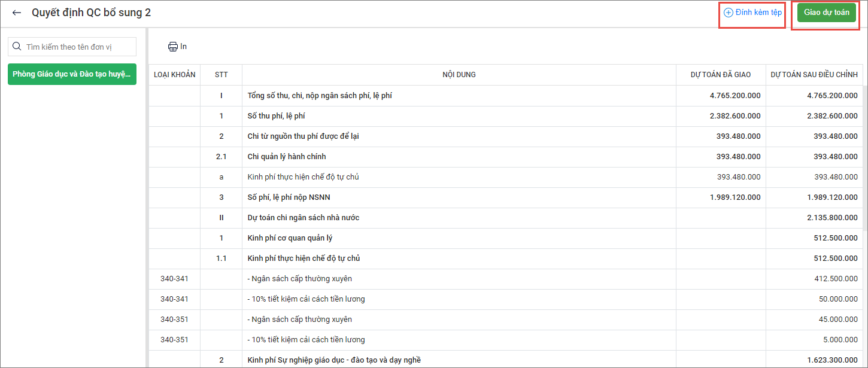Click the back arrow icon

coord(17,13)
